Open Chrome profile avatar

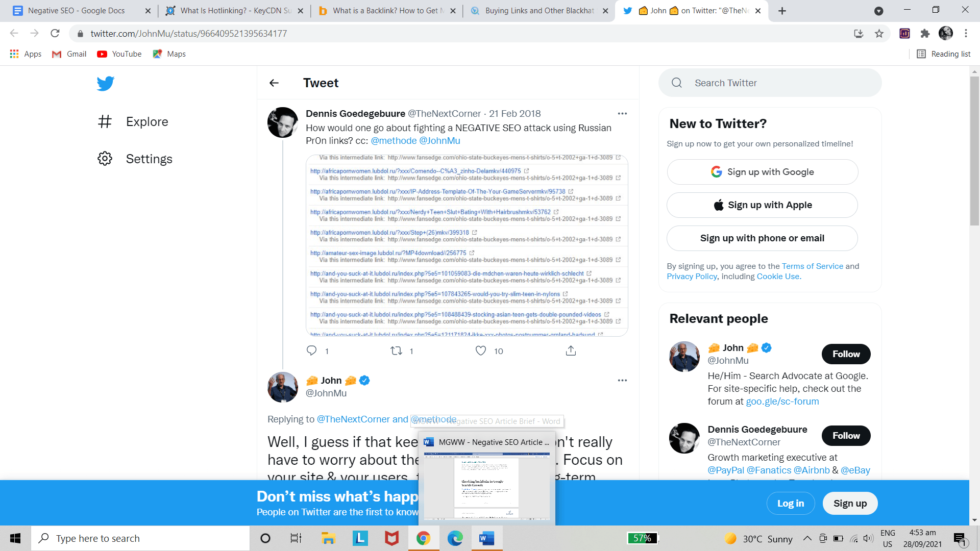coord(946,33)
